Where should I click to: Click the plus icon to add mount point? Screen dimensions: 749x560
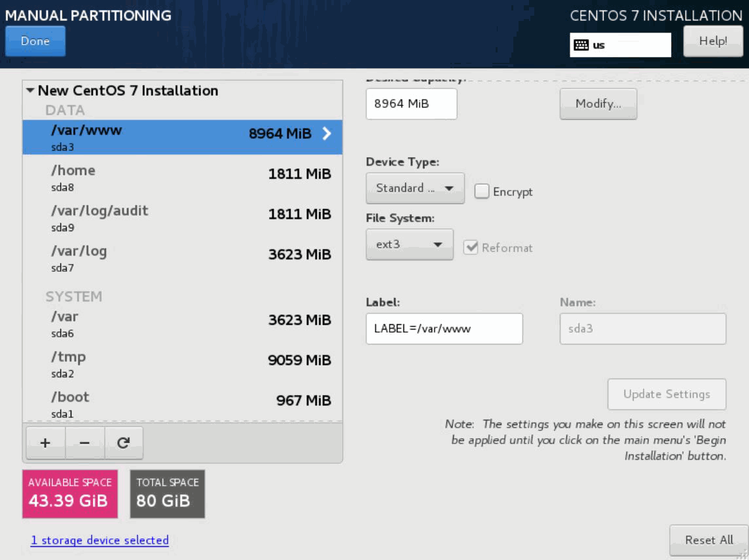click(x=45, y=443)
